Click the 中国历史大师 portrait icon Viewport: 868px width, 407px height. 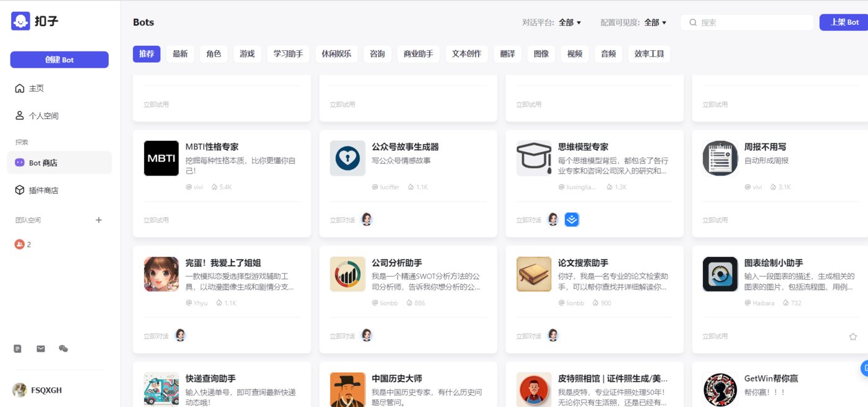(348, 390)
